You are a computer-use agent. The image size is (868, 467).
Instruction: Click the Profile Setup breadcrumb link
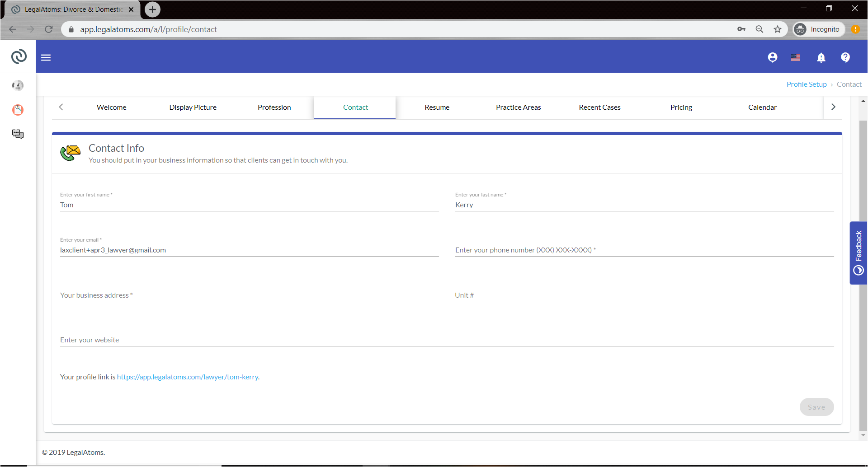[807, 84]
